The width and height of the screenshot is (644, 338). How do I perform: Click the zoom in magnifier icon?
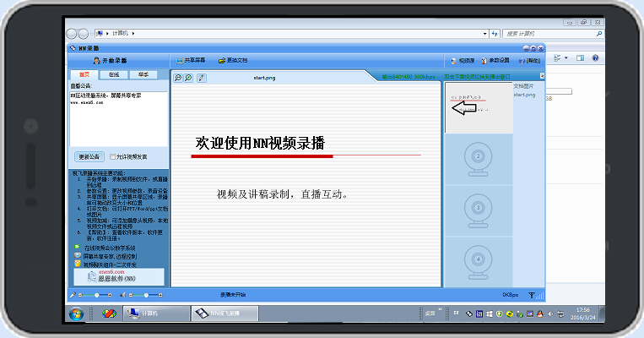[188, 78]
